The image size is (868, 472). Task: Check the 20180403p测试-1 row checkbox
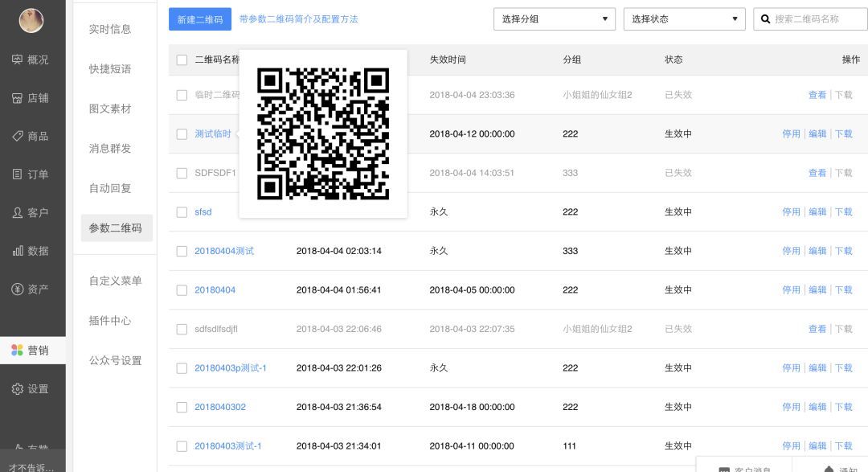point(182,368)
